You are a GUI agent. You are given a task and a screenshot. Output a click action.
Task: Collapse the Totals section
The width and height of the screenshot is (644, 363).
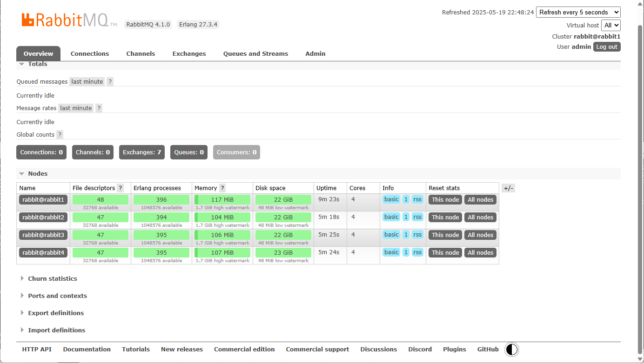pos(37,64)
